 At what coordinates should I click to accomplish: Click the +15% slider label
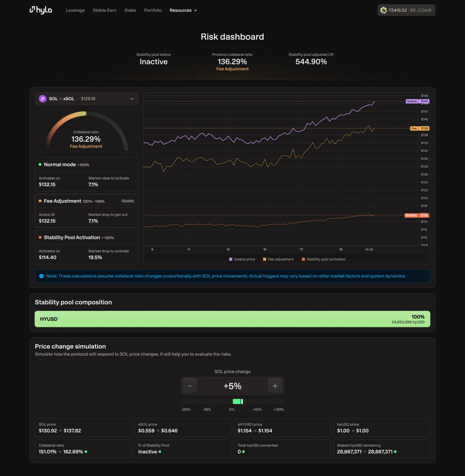click(257, 409)
